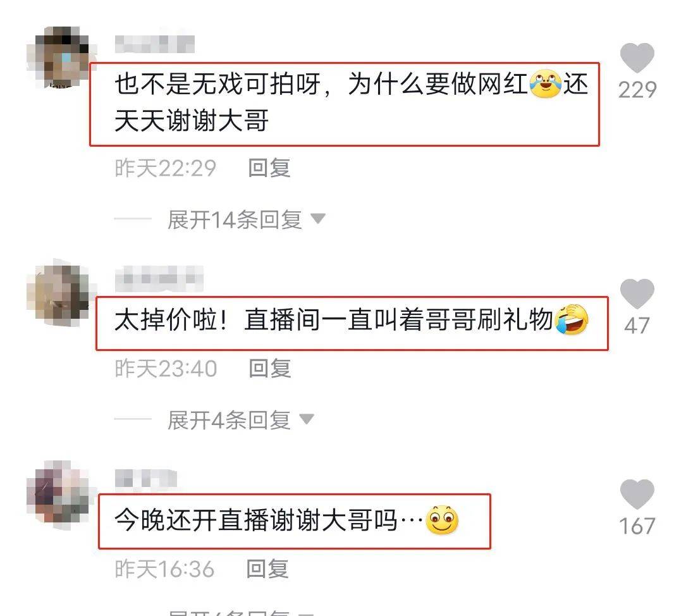674x616 pixels.
Task: Select the comment starting 太掉价啦
Action: [352, 323]
